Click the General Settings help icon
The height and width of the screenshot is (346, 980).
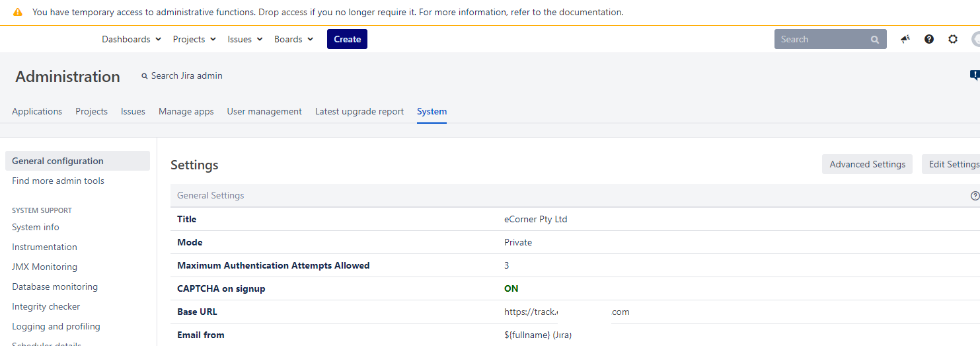(975, 196)
